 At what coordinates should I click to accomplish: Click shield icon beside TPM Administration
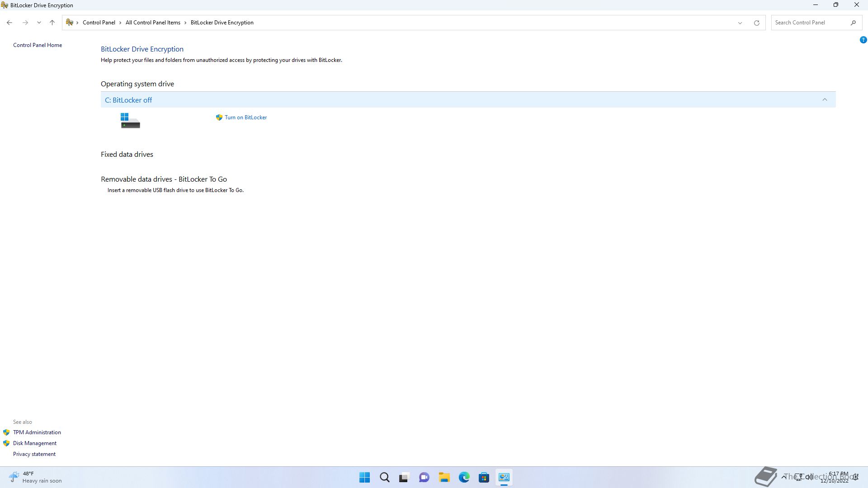pos(6,432)
